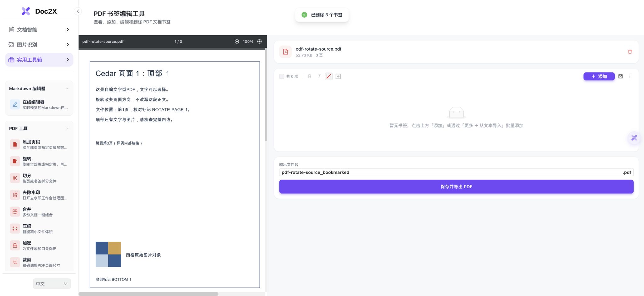Collapse the sidebar with the arrow button
644x296 pixels.
pyautogui.click(x=78, y=11)
